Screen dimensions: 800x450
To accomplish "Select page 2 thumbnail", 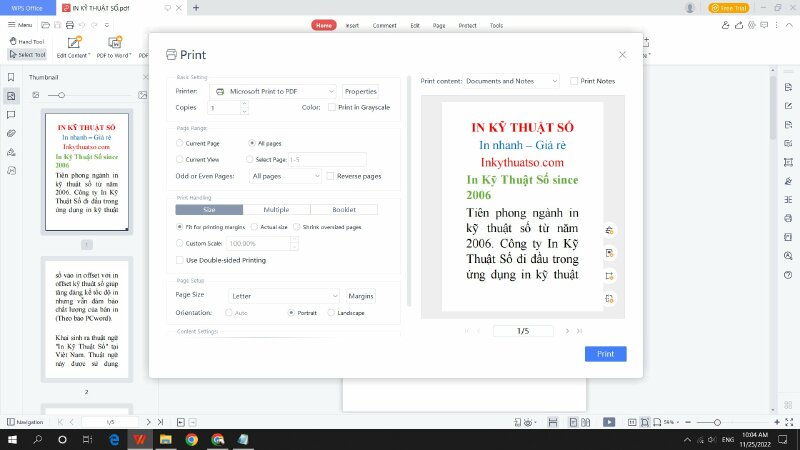I will click(x=87, y=319).
